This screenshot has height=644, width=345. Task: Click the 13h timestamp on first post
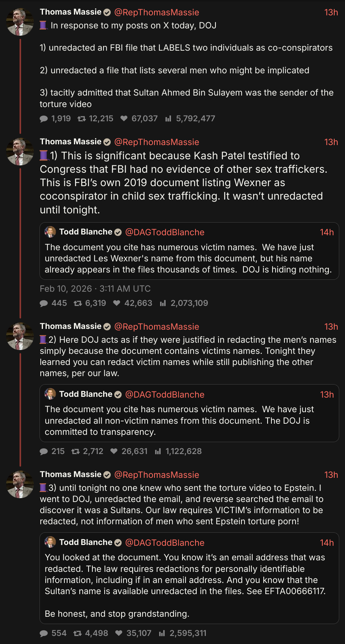(x=331, y=12)
